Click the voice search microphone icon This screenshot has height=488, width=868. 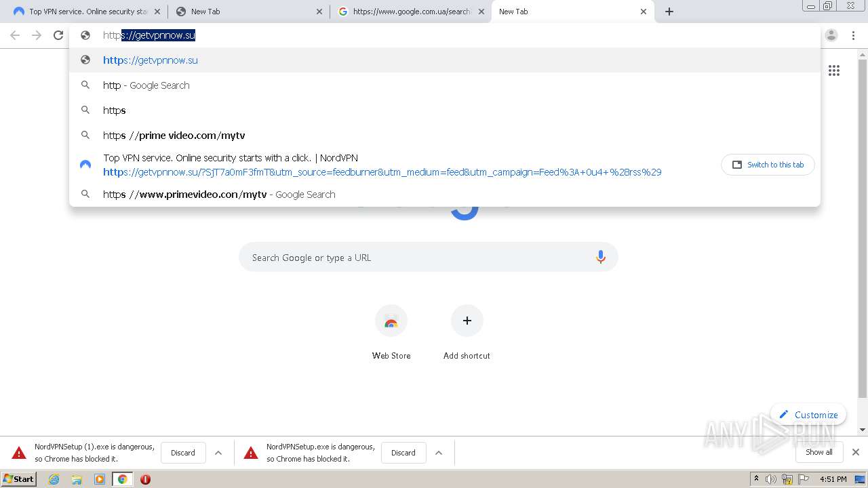[600, 257]
